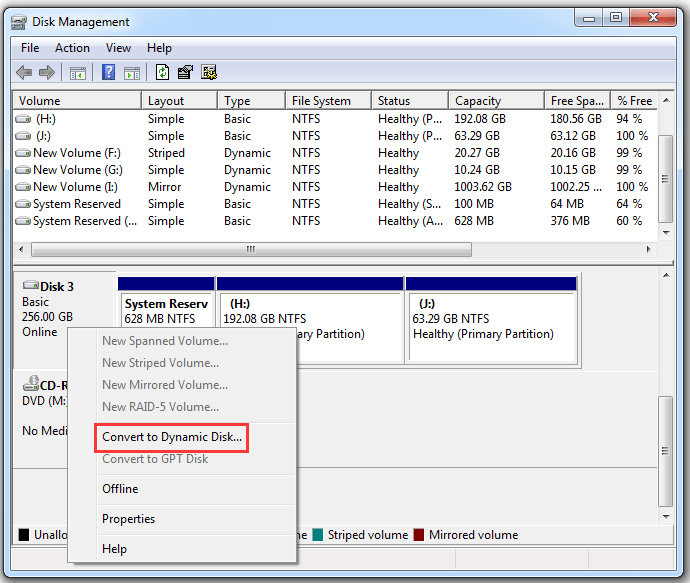Viewport: 690px width, 583px height.
Task: Click the drive icon beside (H:) row
Action: tap(23, 119)
